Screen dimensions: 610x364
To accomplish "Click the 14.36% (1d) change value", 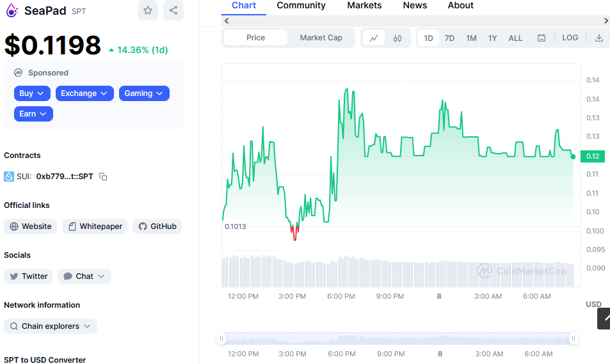I will pyautogui.click(x=138, y=50).
